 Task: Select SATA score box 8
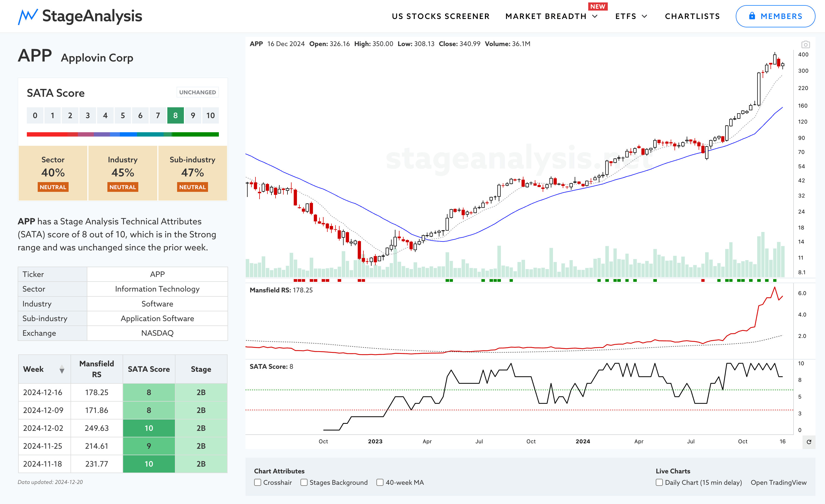click(175, 115)
